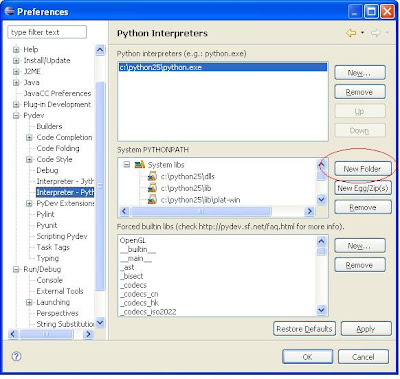Select OpenGL in forced builtin libs
This screenshot has width=400, height=379.
(x=133, y=240)
